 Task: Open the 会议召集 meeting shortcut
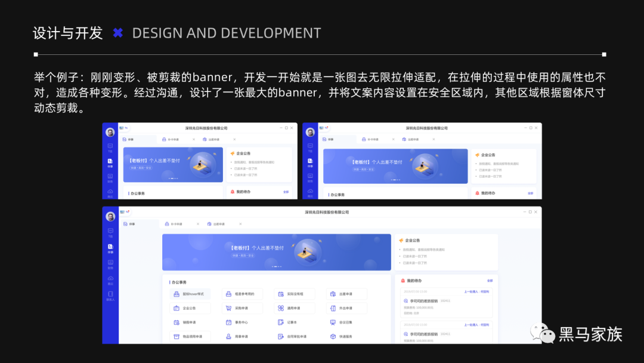(345, 322)
